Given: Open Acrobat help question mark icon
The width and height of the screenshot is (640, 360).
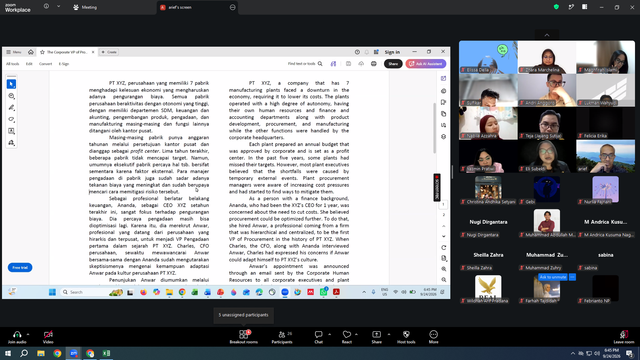Looking at the screenshot, I should [357, 52].
